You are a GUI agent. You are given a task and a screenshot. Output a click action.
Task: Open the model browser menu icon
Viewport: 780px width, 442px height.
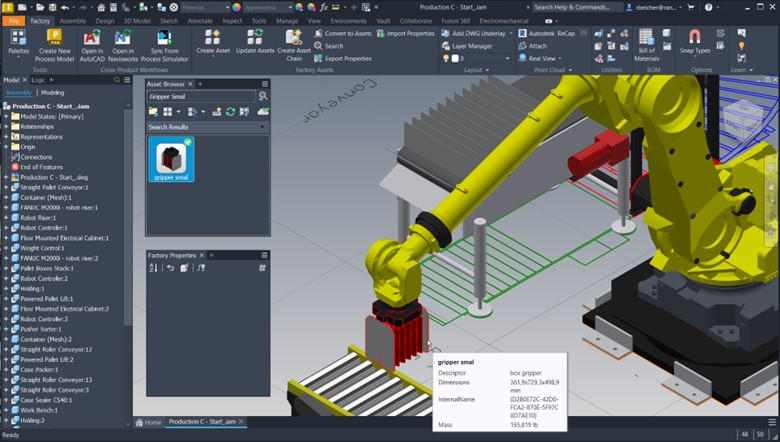point(127,80)
